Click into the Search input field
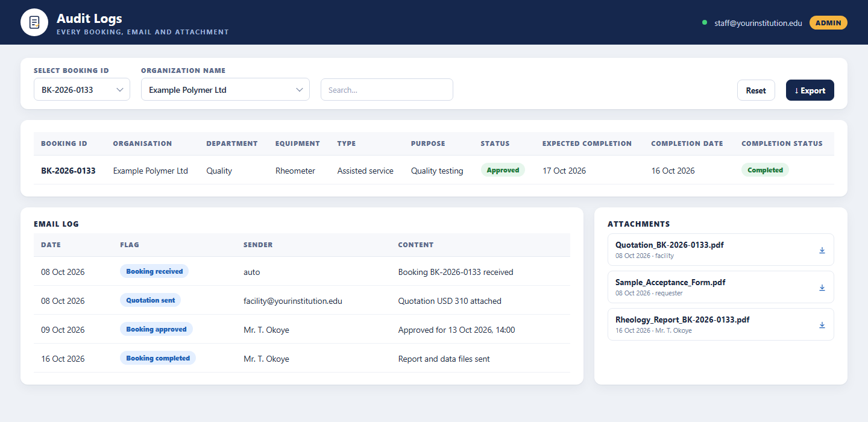This screenshot has width=868, height=422. tap(387, 89)
